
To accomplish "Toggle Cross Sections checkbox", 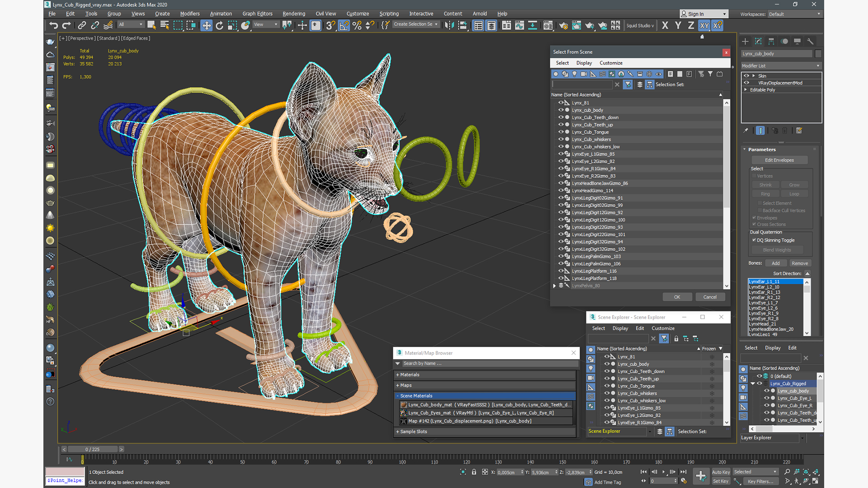I will pyautogui.click(x=754, y=224).
